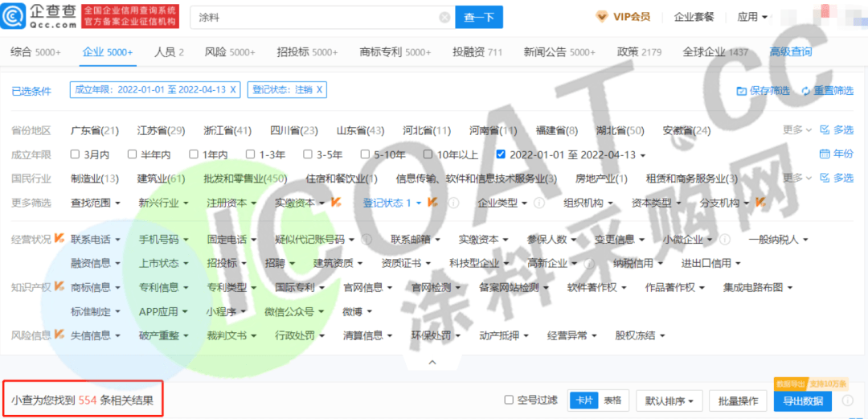Collapse the filter panel with the up chevron

[x=432, y=363]
